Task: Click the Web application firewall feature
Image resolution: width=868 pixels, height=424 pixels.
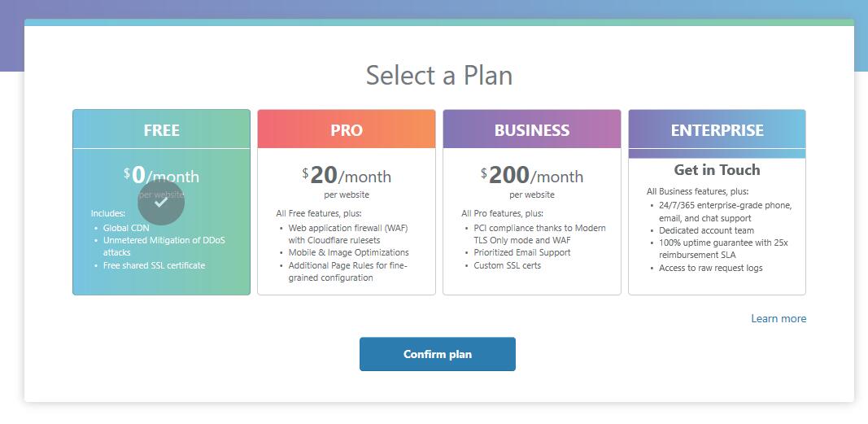Action: [347, 228]
